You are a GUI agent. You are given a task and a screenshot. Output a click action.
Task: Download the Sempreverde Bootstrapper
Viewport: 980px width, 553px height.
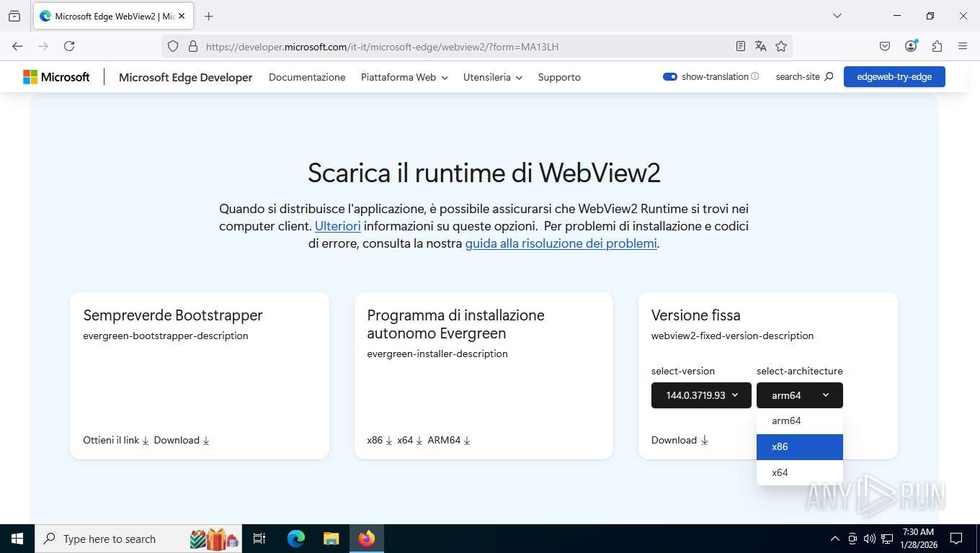(182, 440)
